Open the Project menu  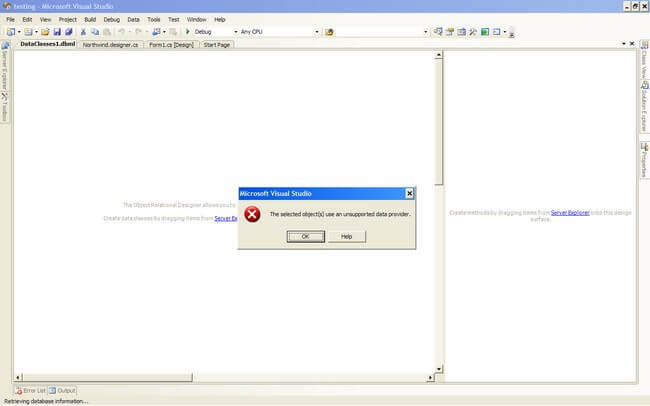point(68,19)
